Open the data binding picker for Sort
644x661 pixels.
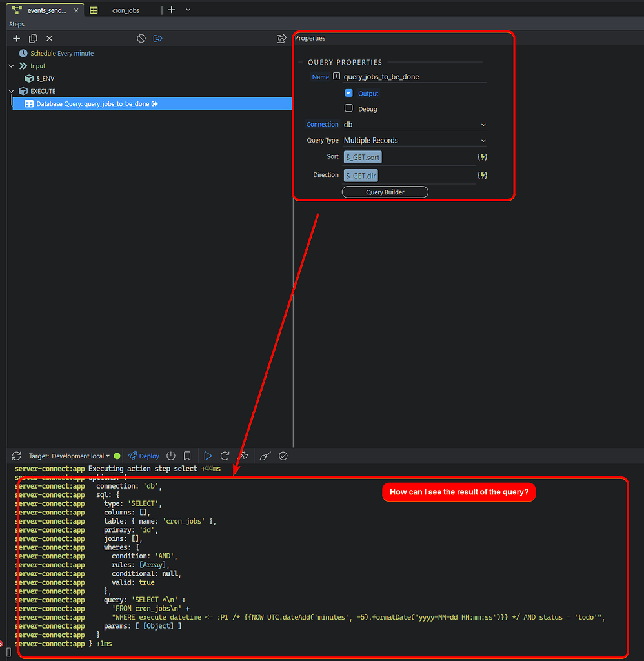tap(483, 156)
